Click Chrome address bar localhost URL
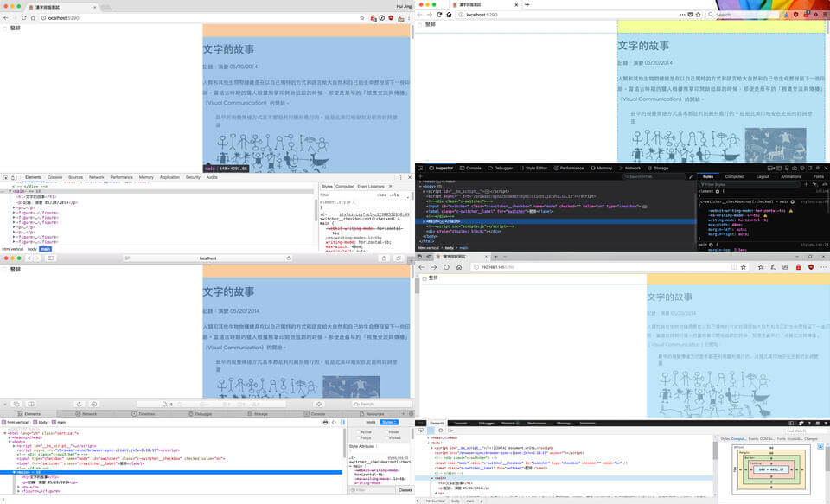This screenshot has height=504, width=830. click(63, 18)
